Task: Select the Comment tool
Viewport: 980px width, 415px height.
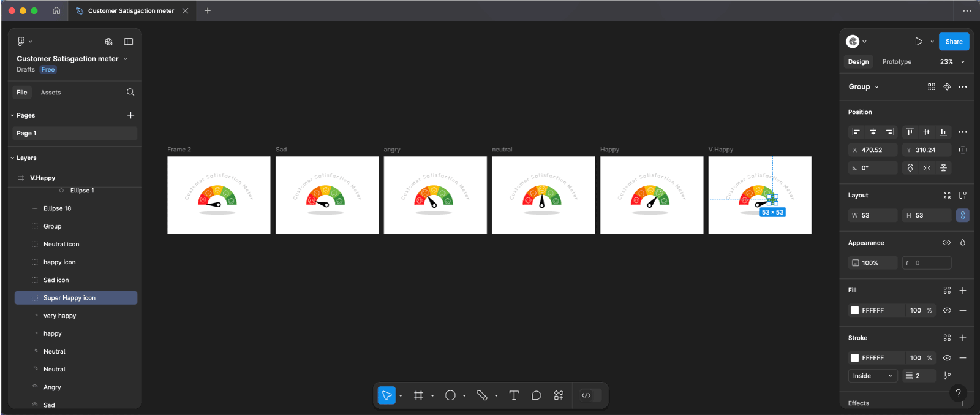Action: coord(536,395)
